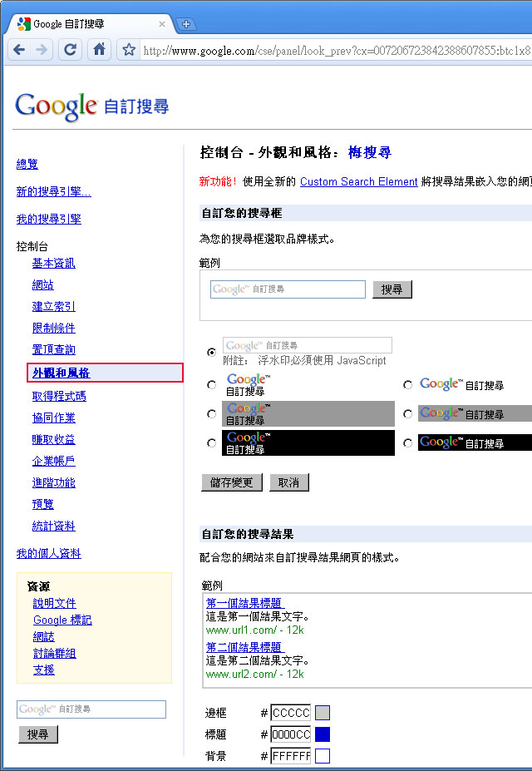
Task: Click www.url2.com/ - 12k sample text
Action: 255,674
